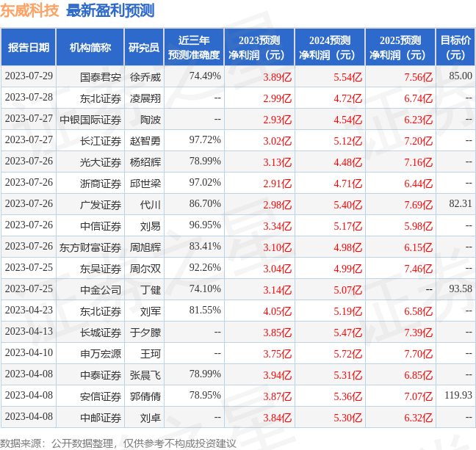
Task: Select institution 中邮证券
Action: click(101, 418)
